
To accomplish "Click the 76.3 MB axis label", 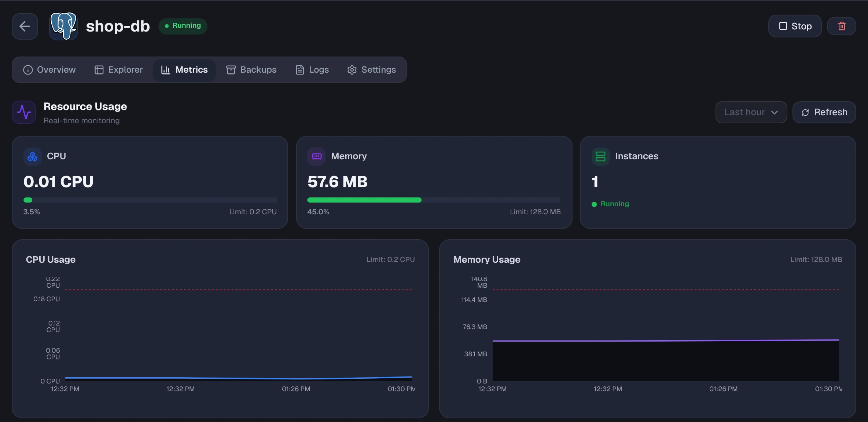I will tap(475, 327).
